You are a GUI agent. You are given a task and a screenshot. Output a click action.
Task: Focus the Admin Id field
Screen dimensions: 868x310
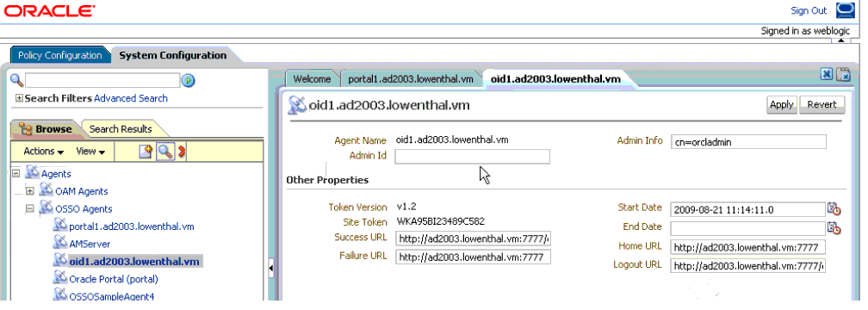point(472,157)
